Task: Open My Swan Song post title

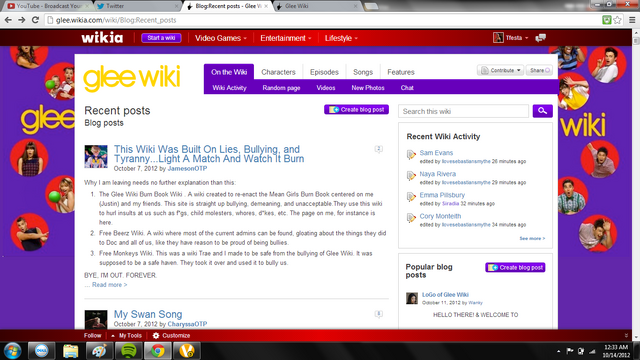Action: [x=148, y=314]
